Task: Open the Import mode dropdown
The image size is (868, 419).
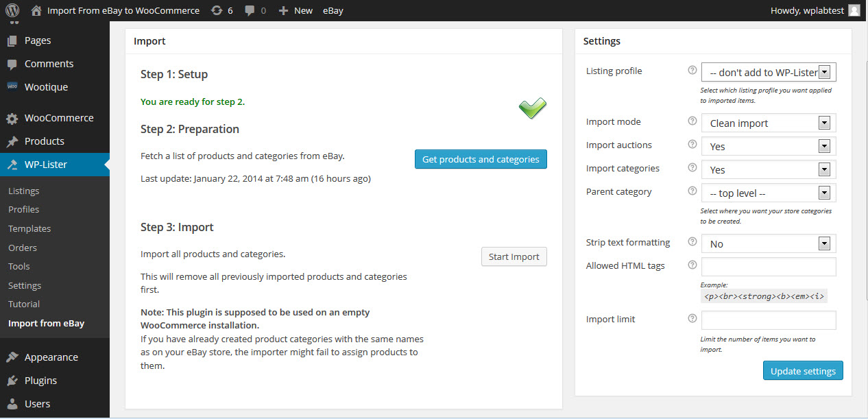Action: pos(769,123)
